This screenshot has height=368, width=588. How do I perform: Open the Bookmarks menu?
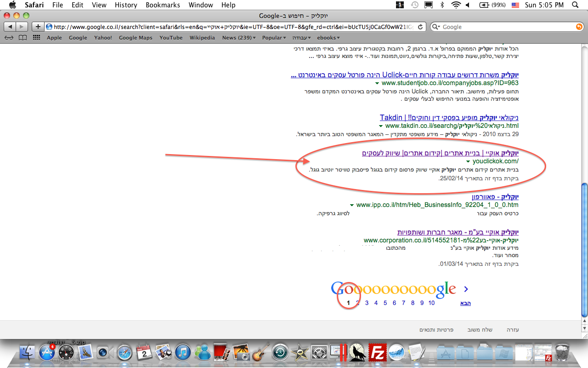164,5
